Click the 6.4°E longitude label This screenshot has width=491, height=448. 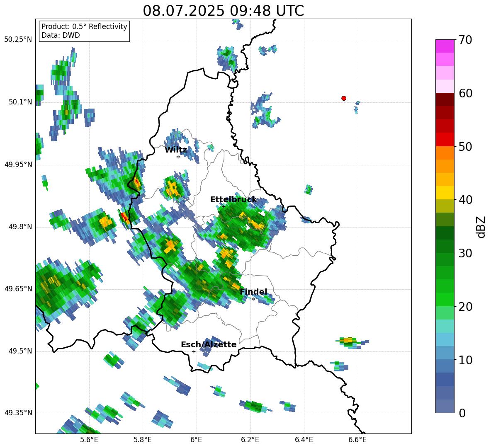click(x=304, y=440)
